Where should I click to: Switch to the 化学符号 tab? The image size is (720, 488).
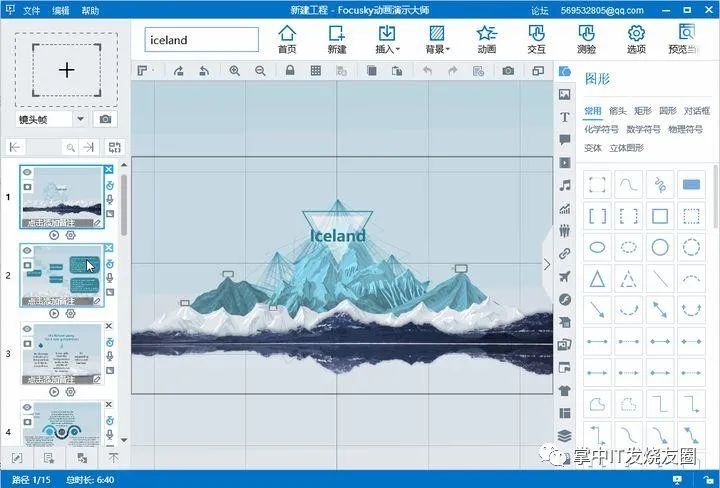[601, 129]
